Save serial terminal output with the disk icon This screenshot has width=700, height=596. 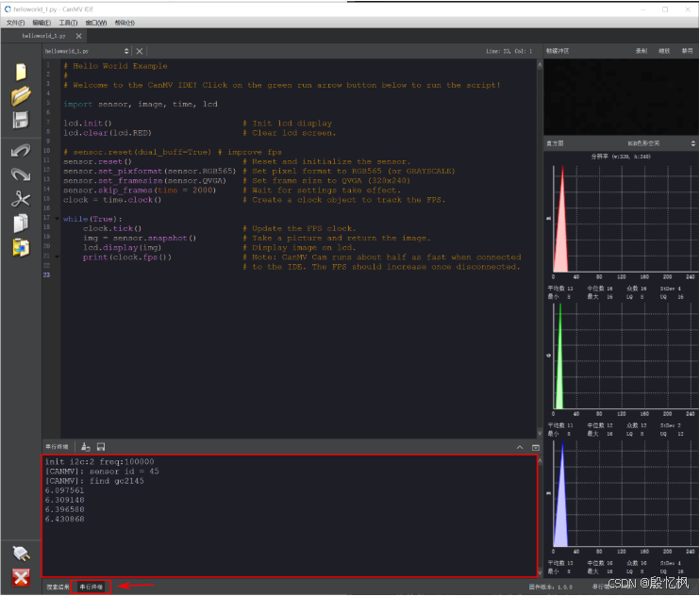click(x=101, y=447)
